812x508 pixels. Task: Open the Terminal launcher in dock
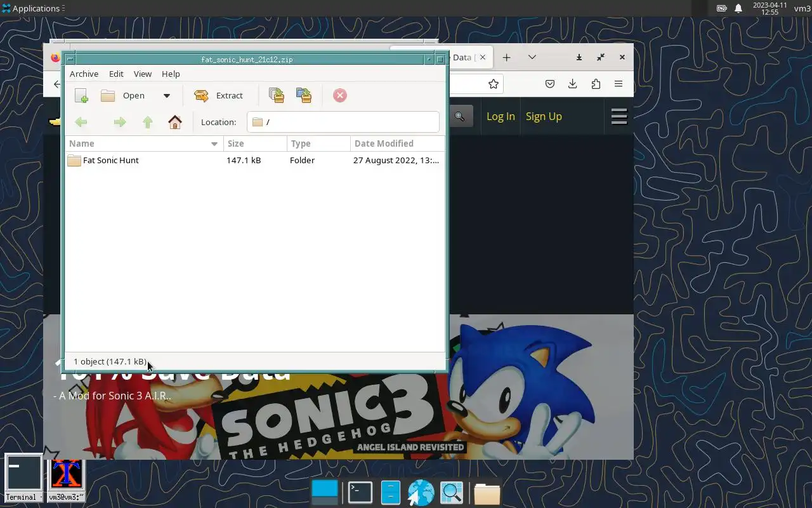[360, 492]
